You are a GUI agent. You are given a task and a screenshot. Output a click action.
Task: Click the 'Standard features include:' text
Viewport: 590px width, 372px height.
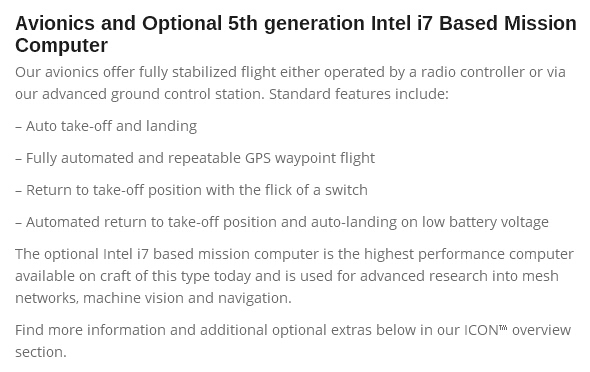coord(359,94)
